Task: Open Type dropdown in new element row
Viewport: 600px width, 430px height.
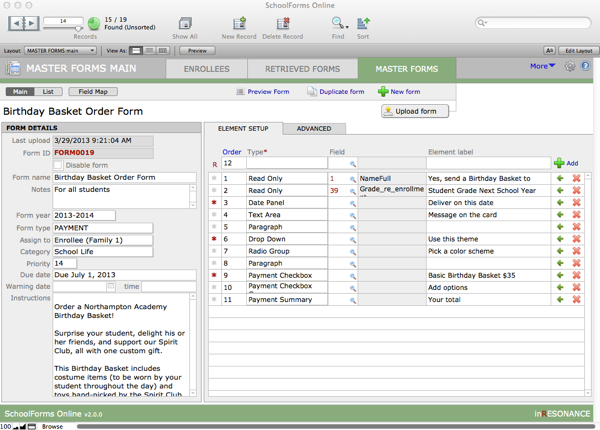Action: point(287,163)
